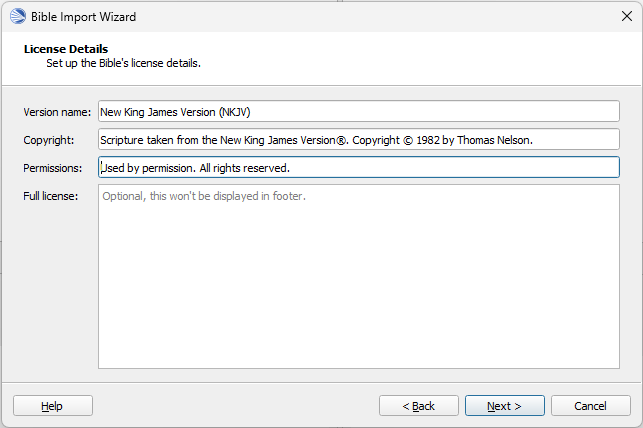Viewport: 643px width, 428px height.
Task: Click the "Set up the Bible's license details" subtitle
Action: pyautogui.click(x=123, y=63)
